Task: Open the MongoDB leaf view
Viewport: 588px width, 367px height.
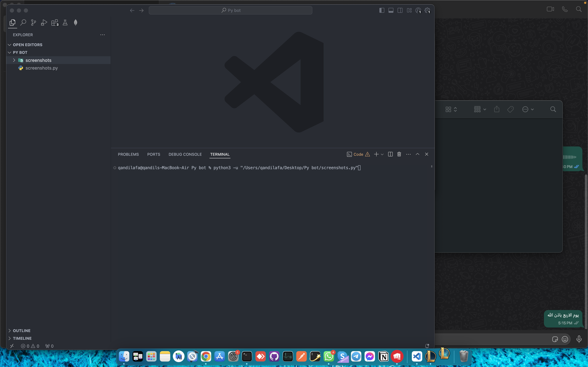Action: pyautogui.click(x=76, y=23)
